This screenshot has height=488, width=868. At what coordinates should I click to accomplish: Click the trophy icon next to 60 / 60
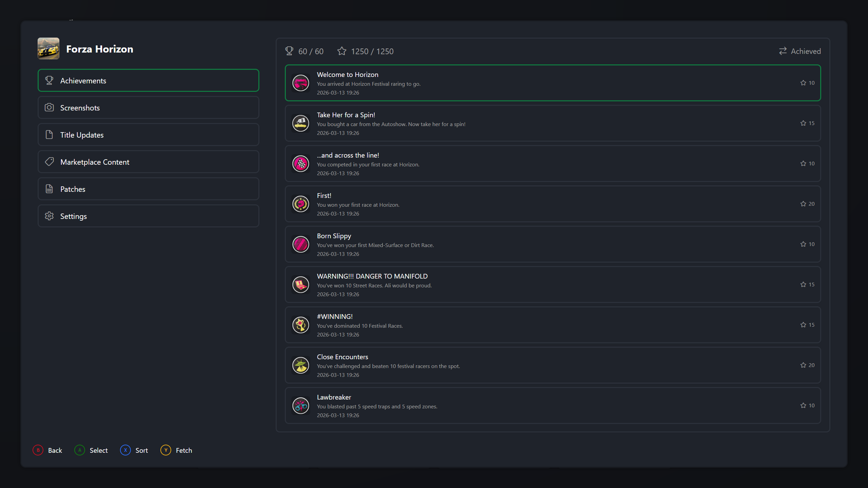click(x=289, y=51)
